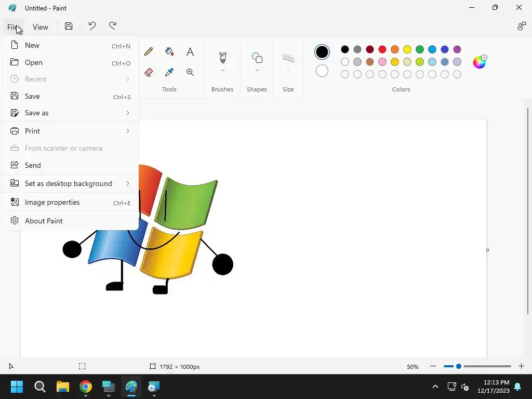Click the share icon at top right

521,26
